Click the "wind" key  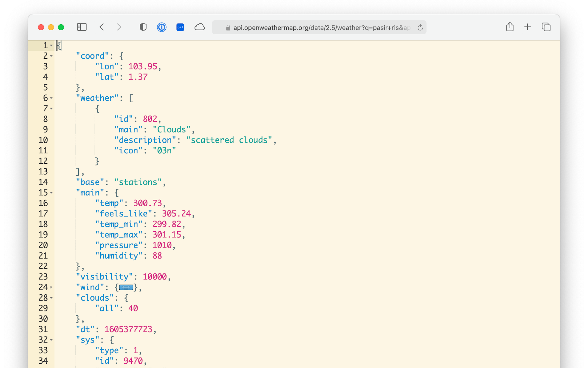point(90,287)
